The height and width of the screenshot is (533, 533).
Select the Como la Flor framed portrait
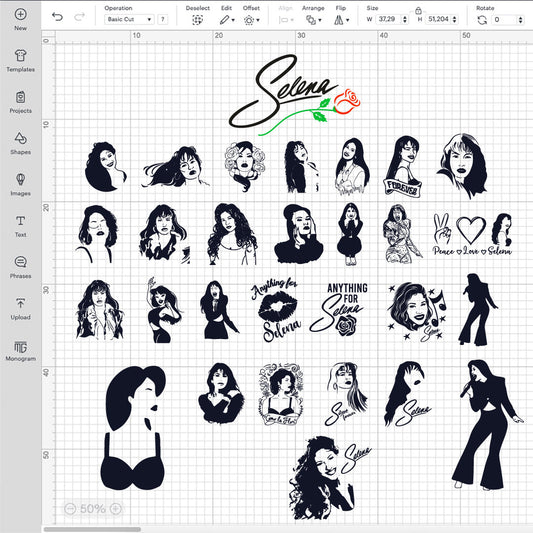(x=280, y=394)
